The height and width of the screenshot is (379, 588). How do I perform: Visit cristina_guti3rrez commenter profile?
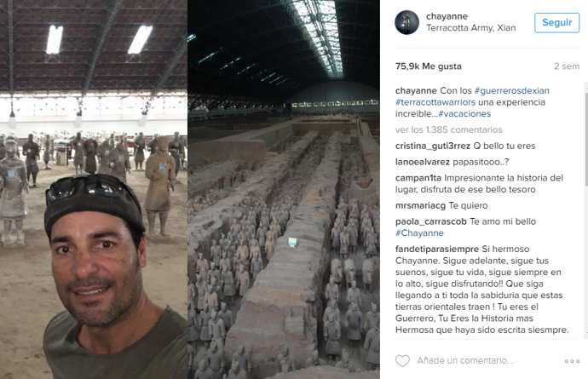[x=432, y=146]
